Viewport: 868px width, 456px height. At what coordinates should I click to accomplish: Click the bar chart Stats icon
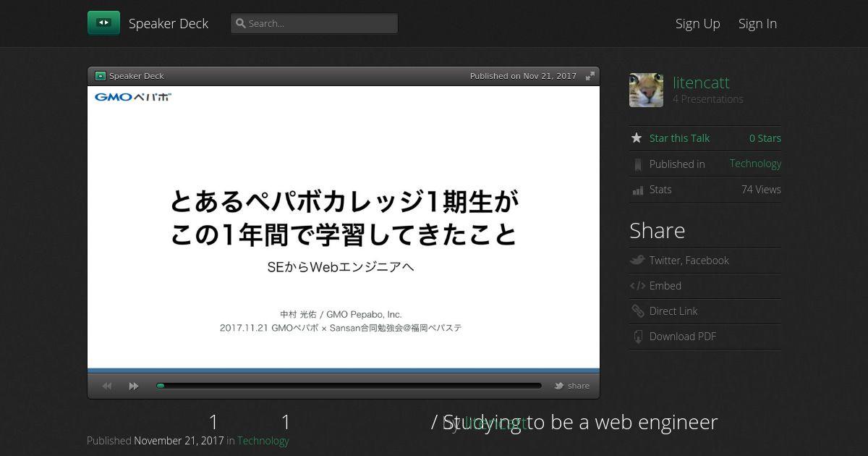coord(637,190)
